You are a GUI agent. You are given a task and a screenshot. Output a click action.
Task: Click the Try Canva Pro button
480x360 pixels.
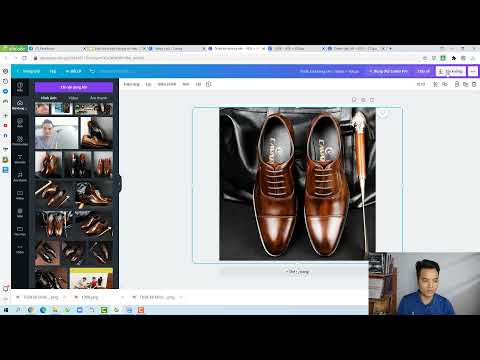(388, 71)
